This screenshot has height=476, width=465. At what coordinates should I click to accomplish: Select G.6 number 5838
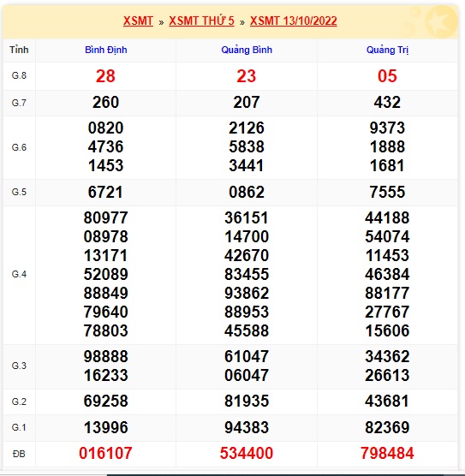click(247, 146)
